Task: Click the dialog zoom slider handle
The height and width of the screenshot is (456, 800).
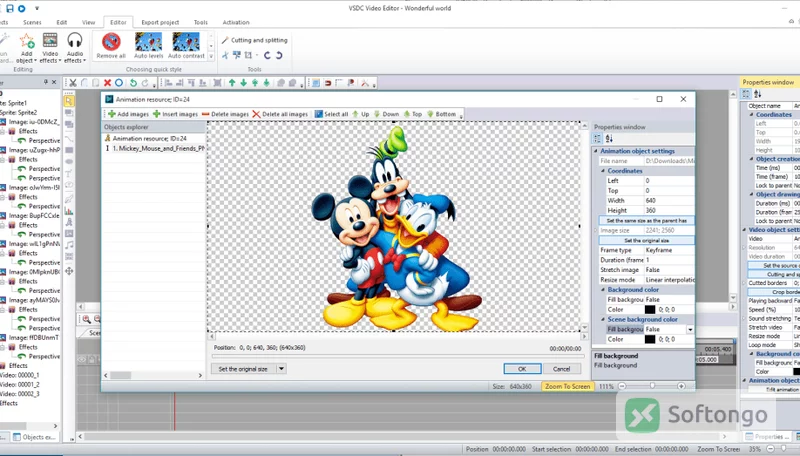Action: click(x=652, y=386)
